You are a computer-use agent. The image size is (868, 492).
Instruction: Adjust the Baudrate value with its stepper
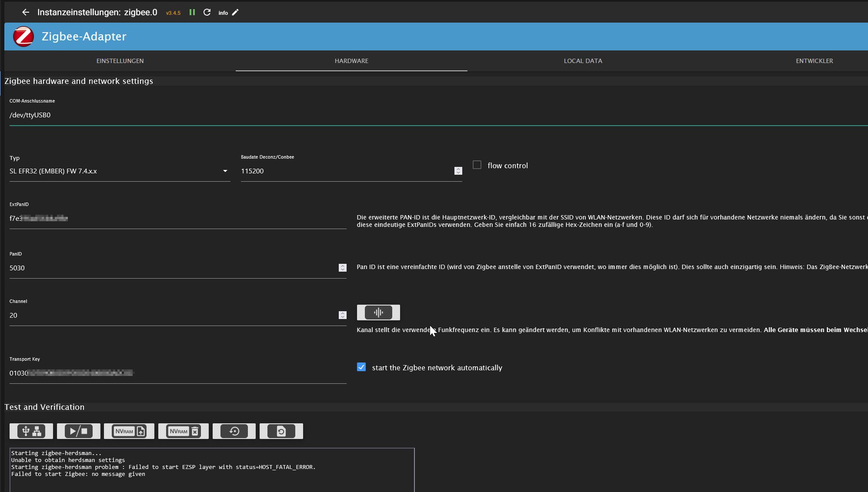pyautogui.click(x=458, y=171)
